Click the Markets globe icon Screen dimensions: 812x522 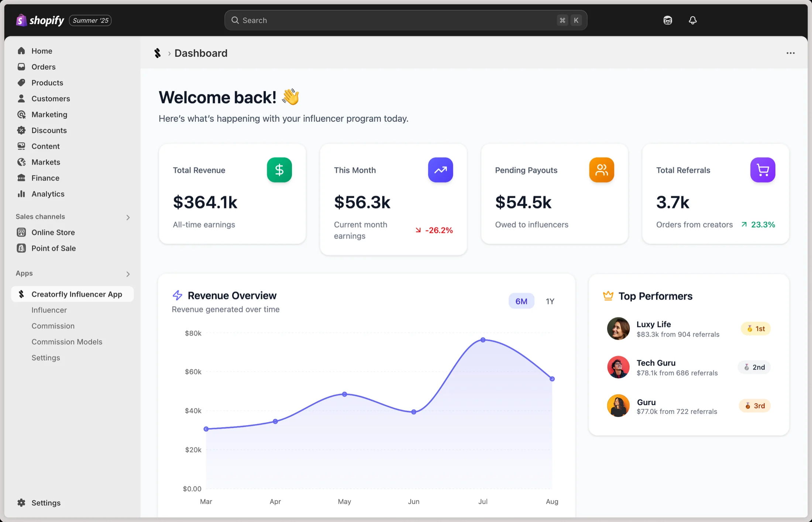pos(21,162)
